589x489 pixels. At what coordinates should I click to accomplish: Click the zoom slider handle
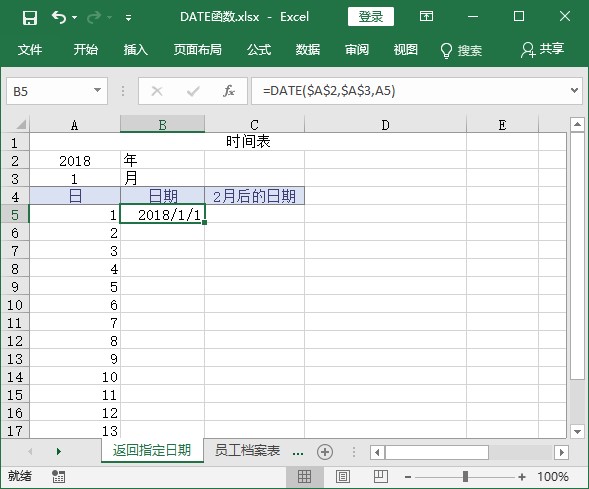(x=465, y=477)
